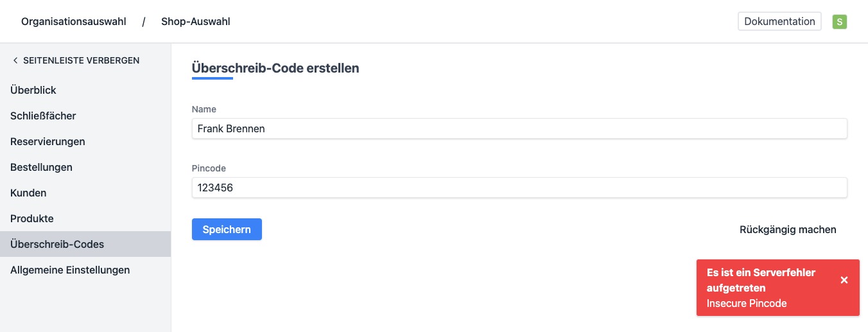The height and width of the screenshot is (332, 868).
Task: Open Allgemeine Einstellungen
Action: coord(70,270)
